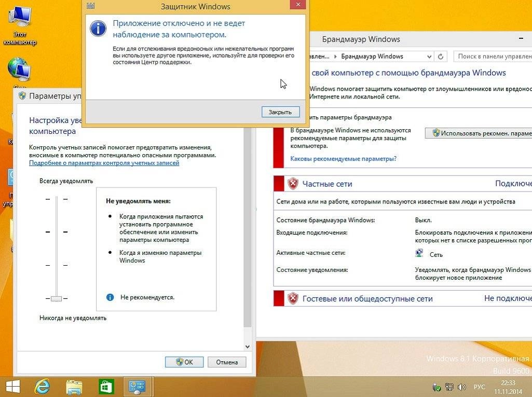The height and width of the screenshot is (397, 532).
Task: Click the 'Никогда не уведомлять' label
Action: pyautogui.click(x=73, y=318)
